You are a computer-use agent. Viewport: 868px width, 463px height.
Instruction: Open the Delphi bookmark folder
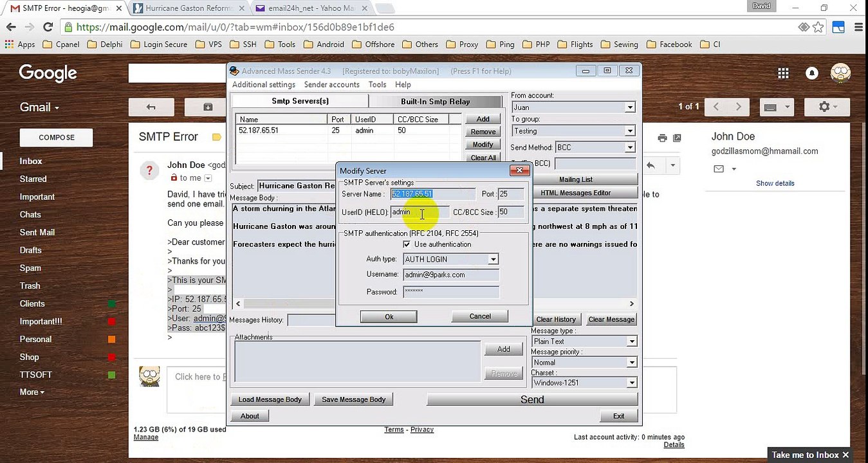click(105, 44)
